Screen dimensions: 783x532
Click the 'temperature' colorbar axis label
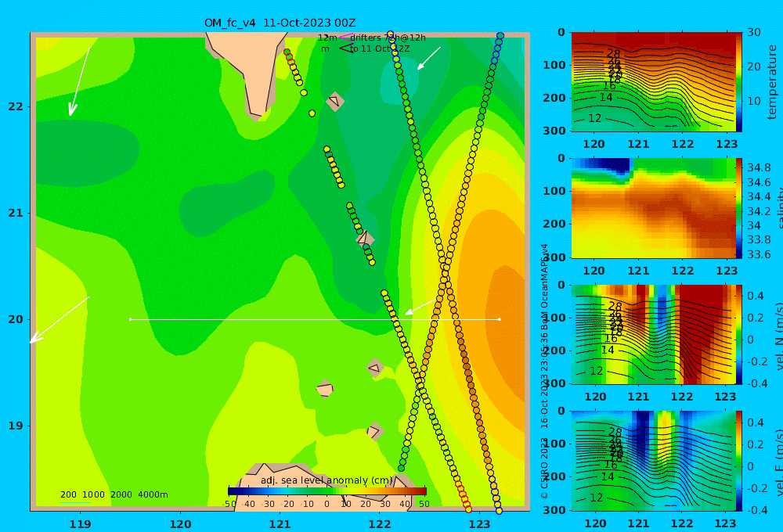773,82
